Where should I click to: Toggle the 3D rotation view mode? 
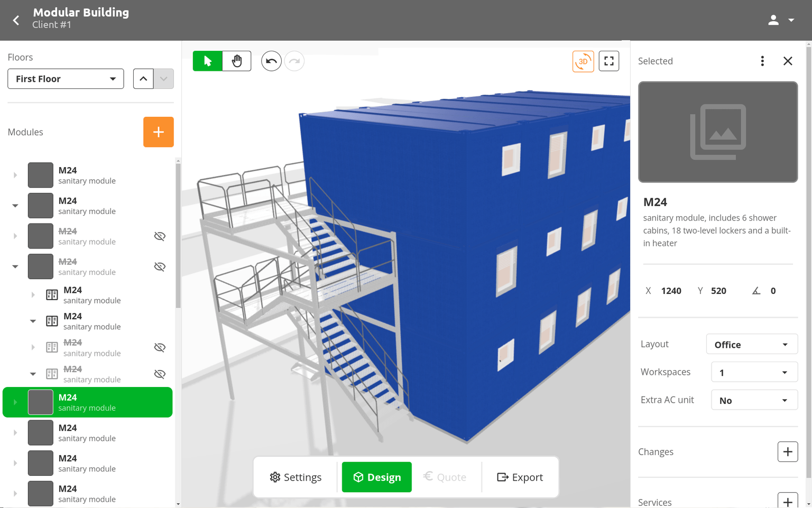(x=583, y=61)
